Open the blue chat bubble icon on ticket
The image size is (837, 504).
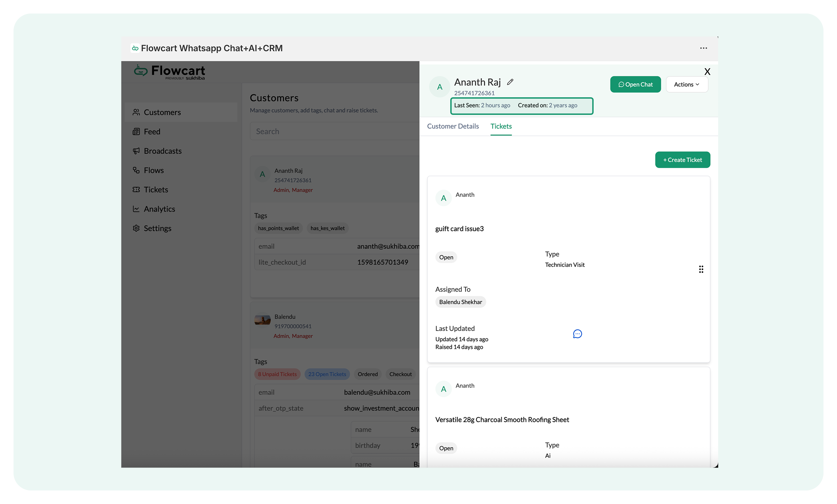pos(577,334)
